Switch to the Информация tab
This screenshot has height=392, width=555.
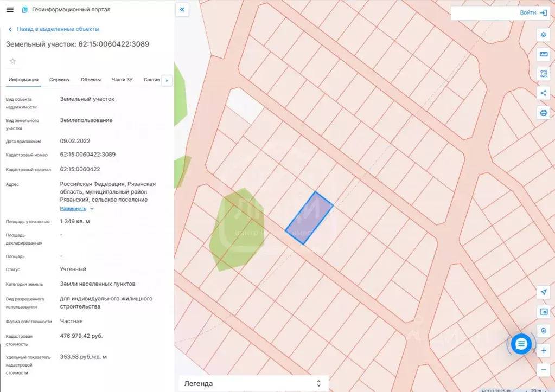click(x=23, y=80)
